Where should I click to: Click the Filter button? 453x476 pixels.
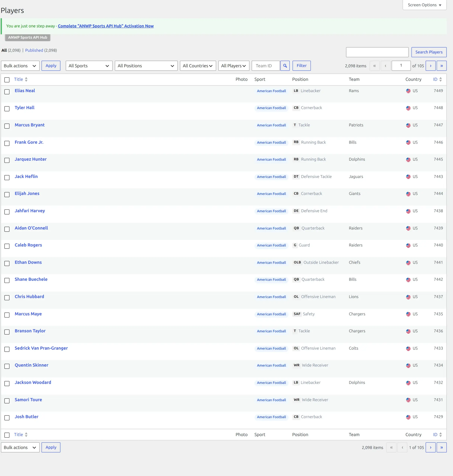[302, 66]
